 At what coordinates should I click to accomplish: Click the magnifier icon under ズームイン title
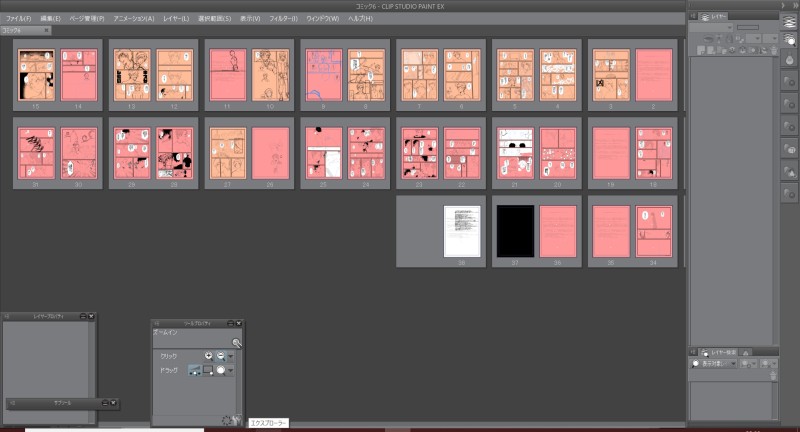[236, 343]
